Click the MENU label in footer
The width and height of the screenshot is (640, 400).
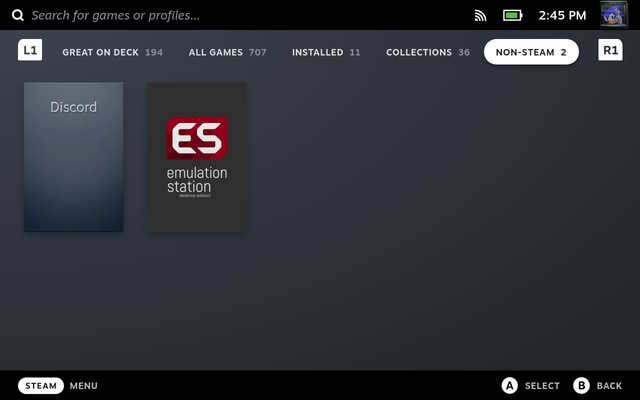pyautogui.click(x=84, y=386)
